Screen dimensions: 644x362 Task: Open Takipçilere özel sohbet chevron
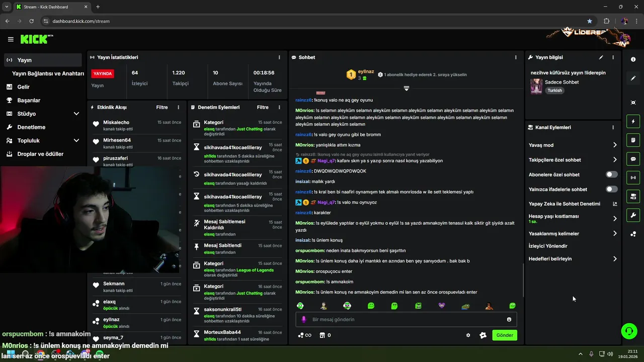(615, 160)
